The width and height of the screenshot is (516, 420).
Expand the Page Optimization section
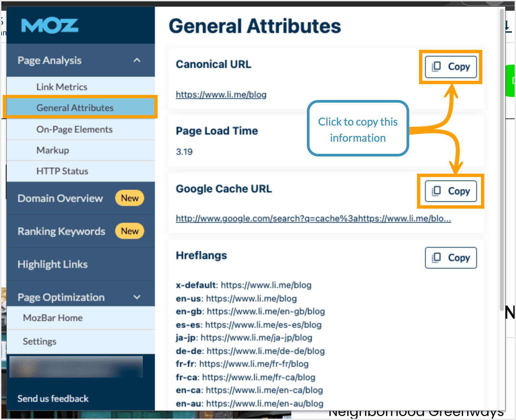[137, 297]
